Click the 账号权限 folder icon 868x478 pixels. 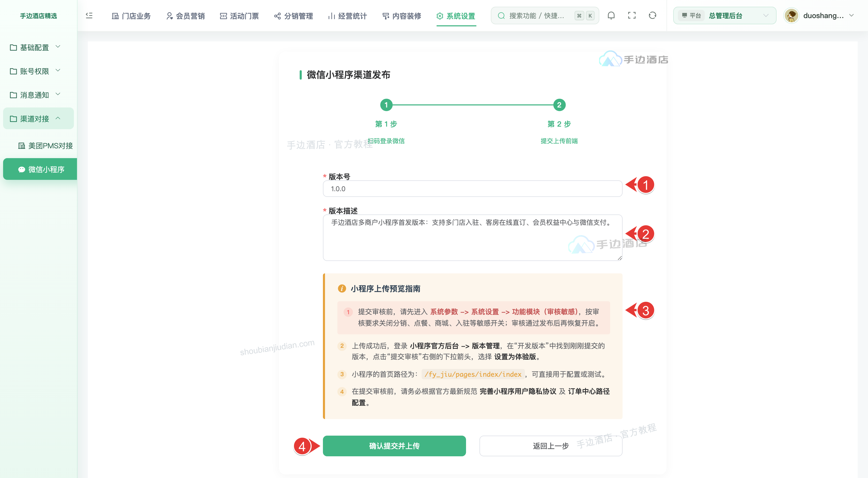[13, 71]
